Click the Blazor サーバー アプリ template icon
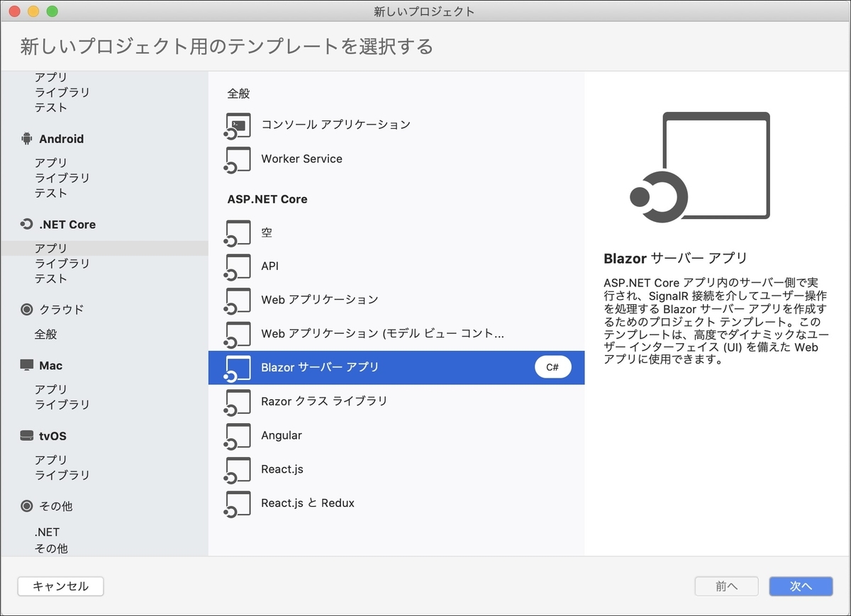The width and height of the screenshot is (851, 616). pyautogui.click(x=238, y=369)
